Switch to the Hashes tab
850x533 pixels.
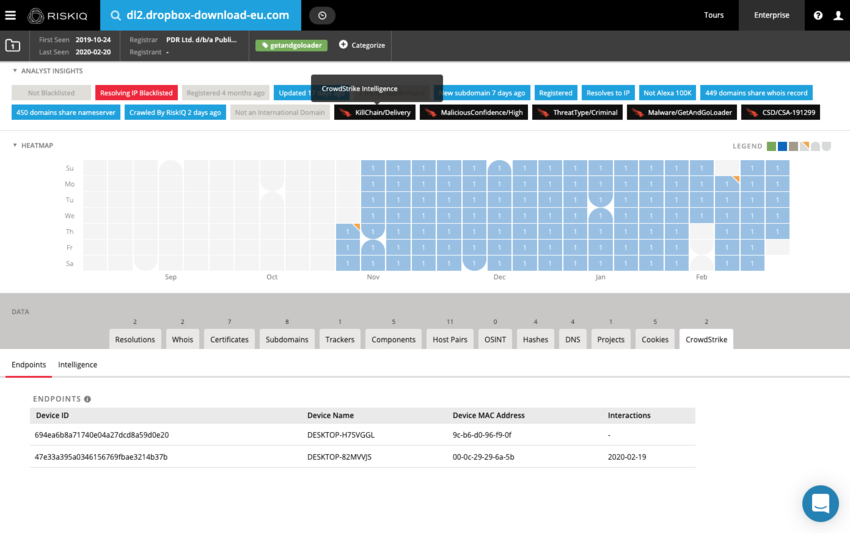click(x=536, y=339)
